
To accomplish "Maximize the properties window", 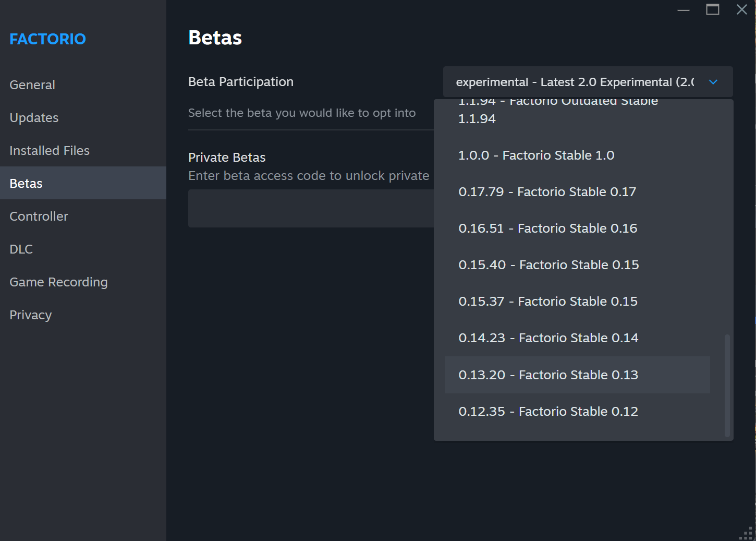I will (713, 9).
